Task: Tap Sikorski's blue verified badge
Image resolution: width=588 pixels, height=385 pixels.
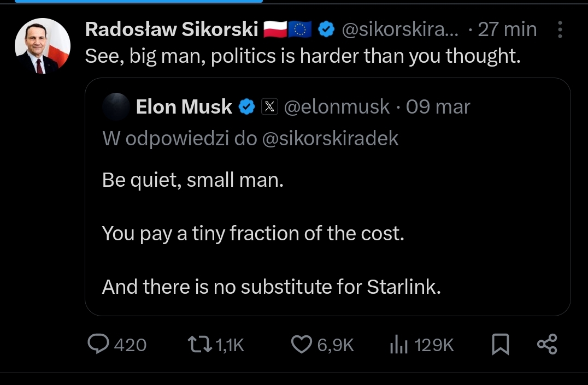Action: click(326, 30)
